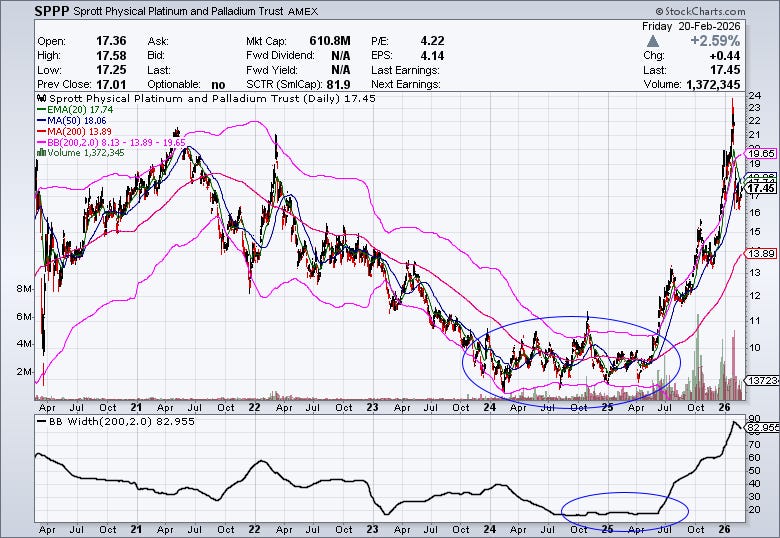
Task: Click the SPPP ticker symbol
Action: pyautogui.click(x=51, y=11)
